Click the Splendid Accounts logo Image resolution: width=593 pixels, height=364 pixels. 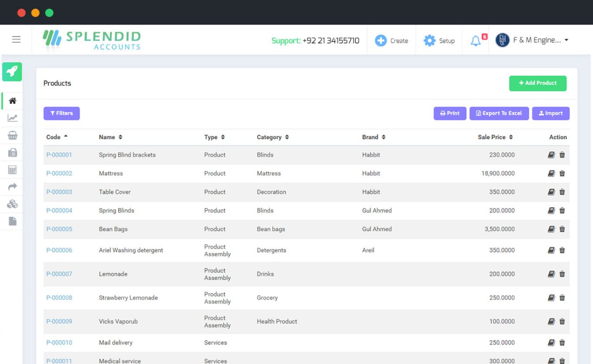pos(91,39)
